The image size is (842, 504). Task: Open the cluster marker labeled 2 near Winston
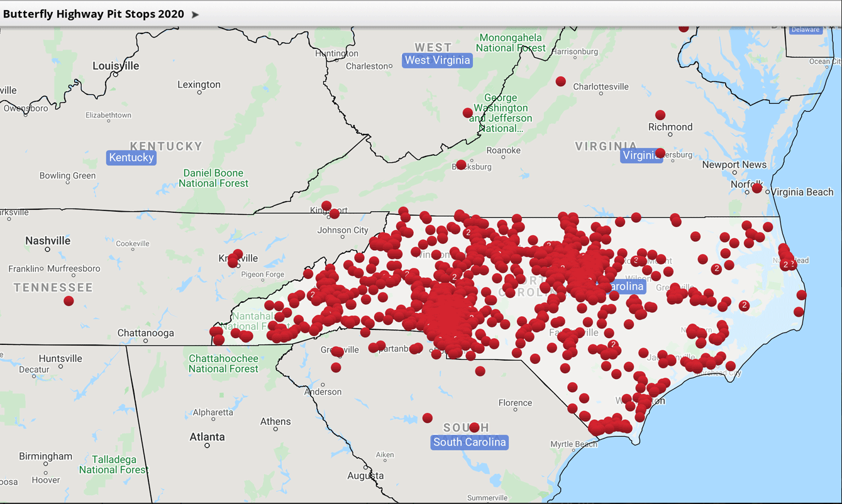pos(468,233)
